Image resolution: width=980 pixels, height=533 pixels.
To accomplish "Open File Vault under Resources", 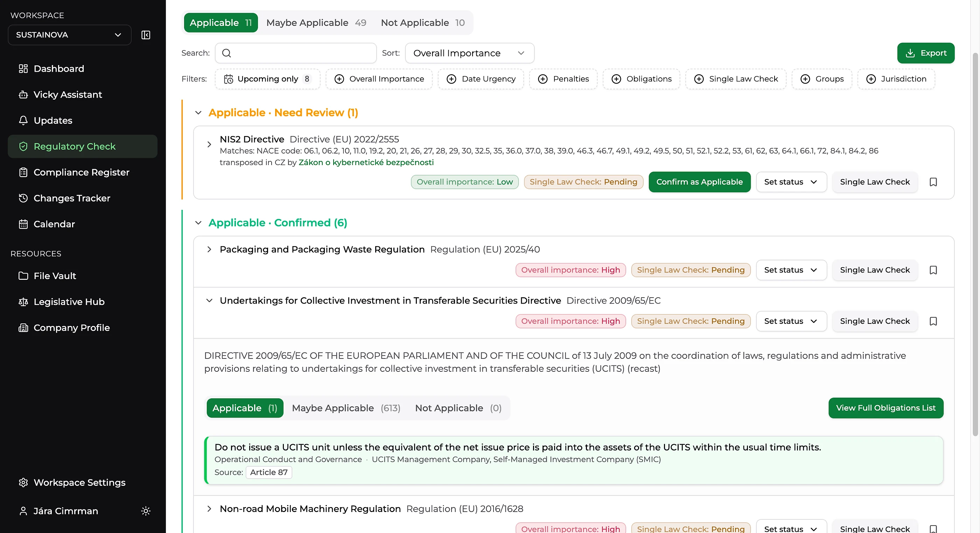I will tap(83, 276).
